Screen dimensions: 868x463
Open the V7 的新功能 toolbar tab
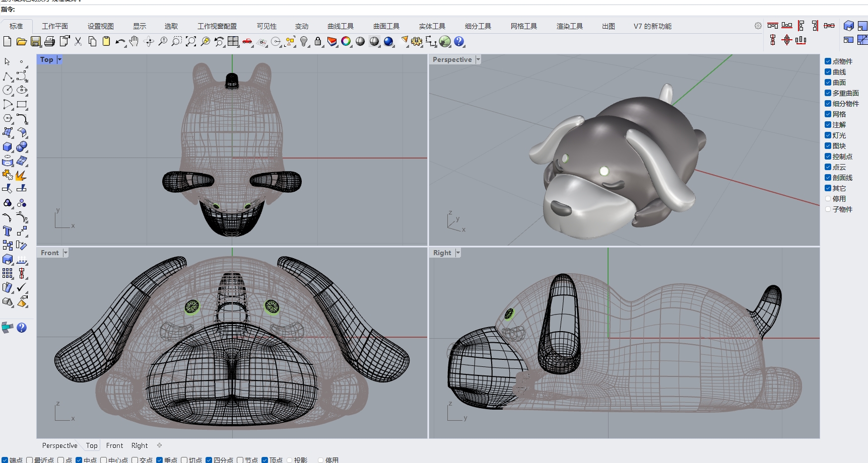(652, 26)
